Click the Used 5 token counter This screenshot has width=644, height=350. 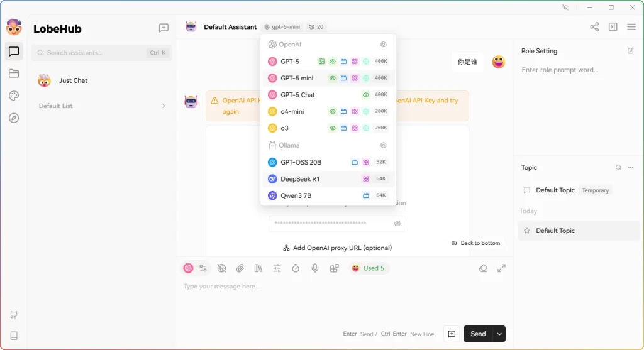click(368, 268)
